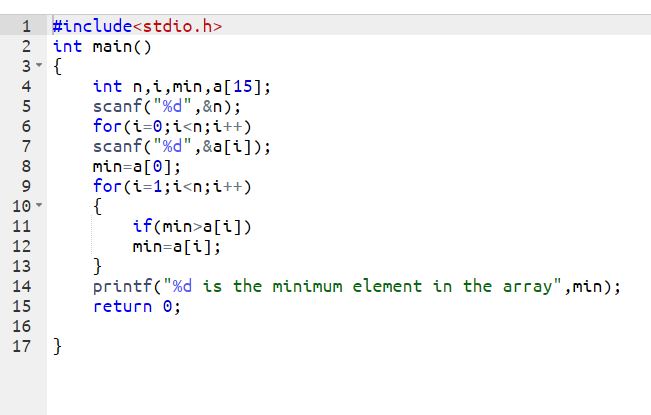Click the closing brace on line 17
This screenshot has width=651, height=415.
(x=57, y=346)
